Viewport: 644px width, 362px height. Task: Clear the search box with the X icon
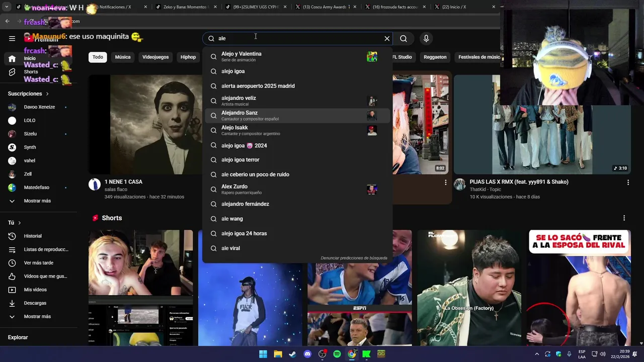click(x=387, y=38)
